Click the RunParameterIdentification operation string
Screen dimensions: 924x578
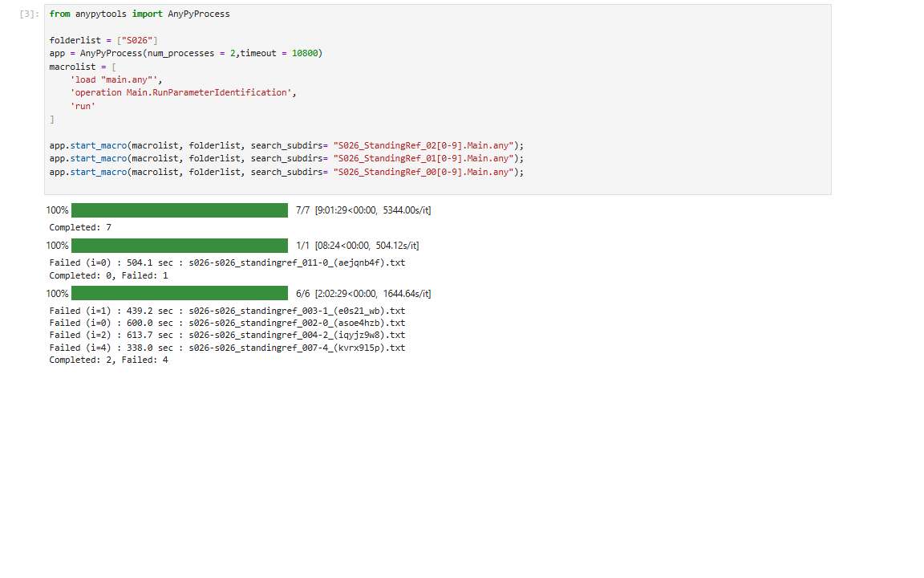(x=181, y=92)
